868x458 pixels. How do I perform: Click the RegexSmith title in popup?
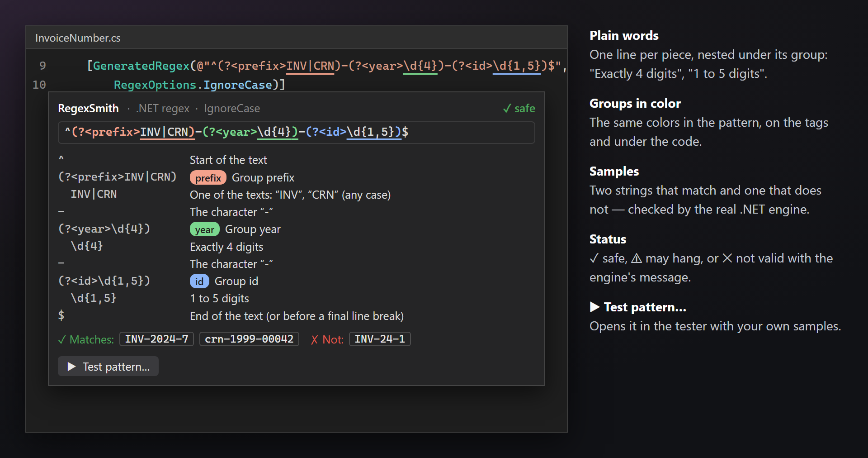click(88, 109)
